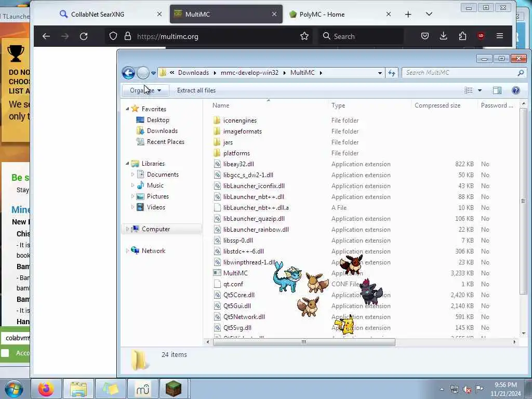Open uBlock Origin shield icon
Screen dimensions: 532x399
tap(481, 36)
